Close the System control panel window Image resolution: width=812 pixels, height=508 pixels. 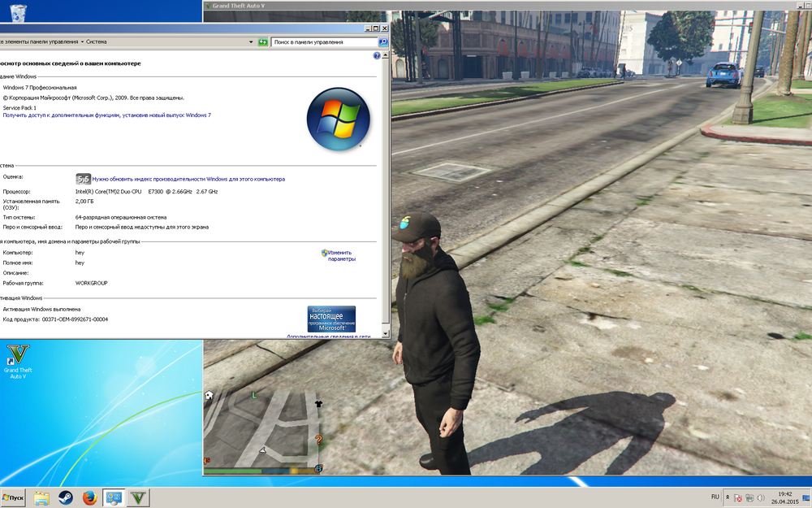click(x=384, y=28)
